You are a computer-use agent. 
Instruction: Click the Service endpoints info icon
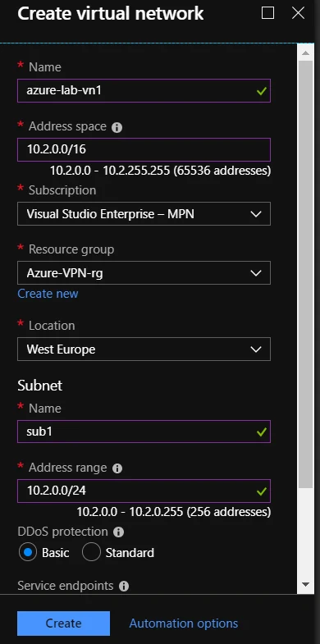click(124, 587)
